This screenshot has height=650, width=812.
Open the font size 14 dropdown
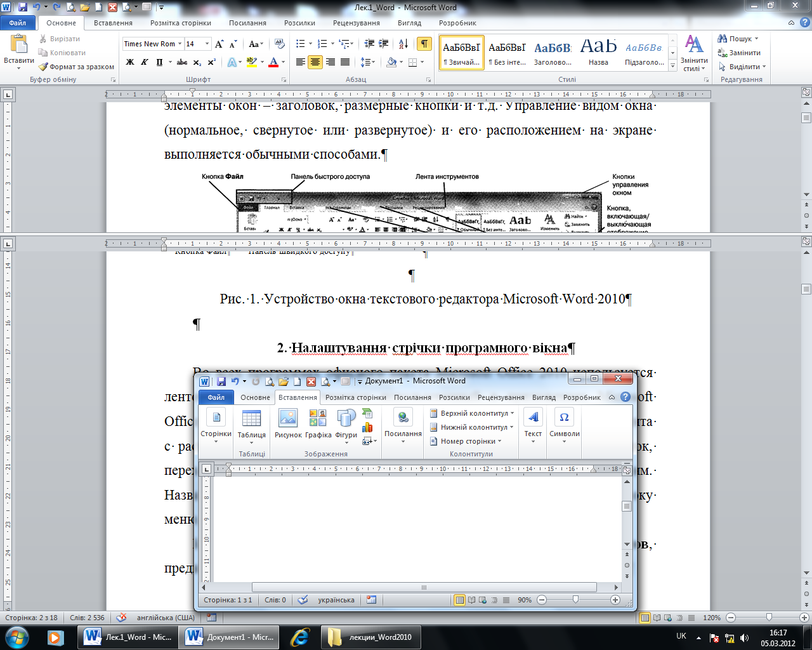pyautogui.click(x=207, y=44)
